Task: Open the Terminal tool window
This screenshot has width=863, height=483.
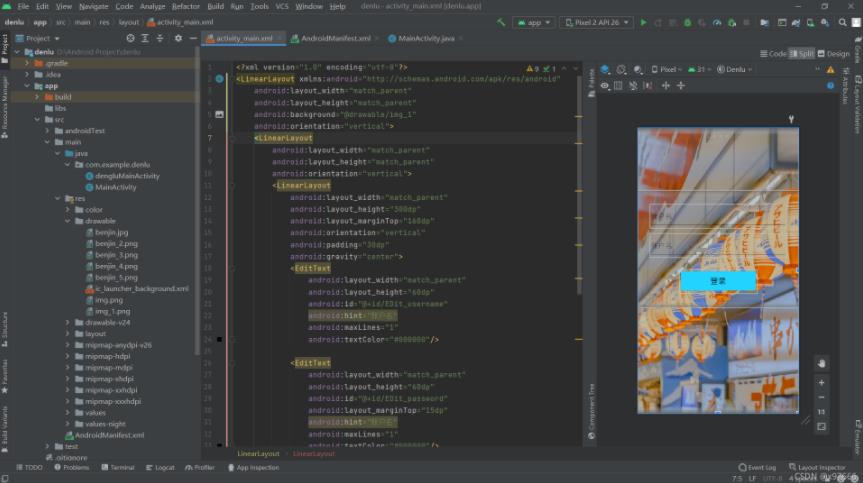Action: pyautogui.click(x=117, y=467)
